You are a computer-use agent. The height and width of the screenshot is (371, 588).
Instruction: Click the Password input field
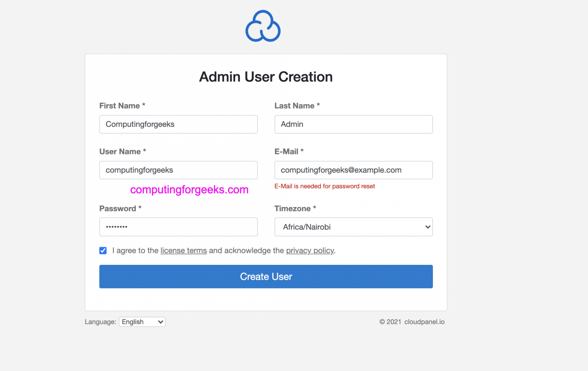point(178,227)
